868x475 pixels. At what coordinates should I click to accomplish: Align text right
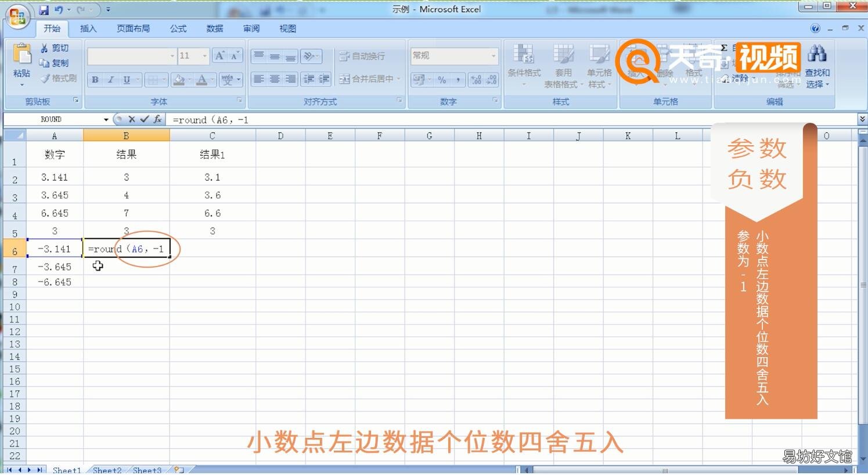pos(290,79)
